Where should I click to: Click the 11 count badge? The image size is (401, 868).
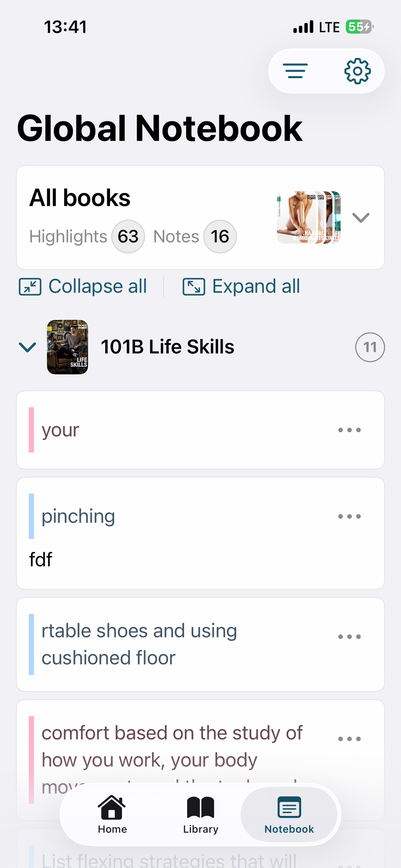(x=370, y=347)
